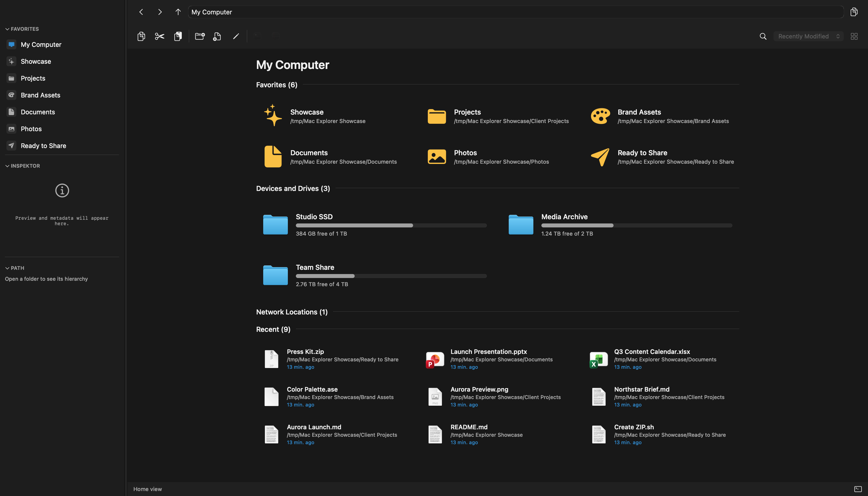
Task: Click the Color Palette.ase file name
Action: (312, 389)
